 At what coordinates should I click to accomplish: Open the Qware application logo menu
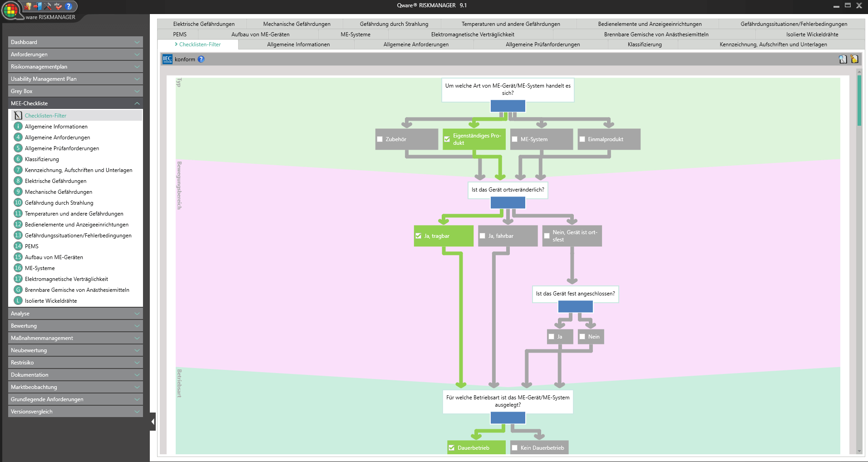(x=10, y=10)
